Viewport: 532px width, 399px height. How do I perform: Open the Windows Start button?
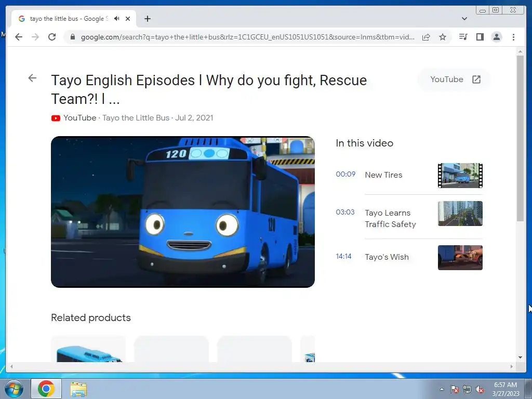coord(14,389)
